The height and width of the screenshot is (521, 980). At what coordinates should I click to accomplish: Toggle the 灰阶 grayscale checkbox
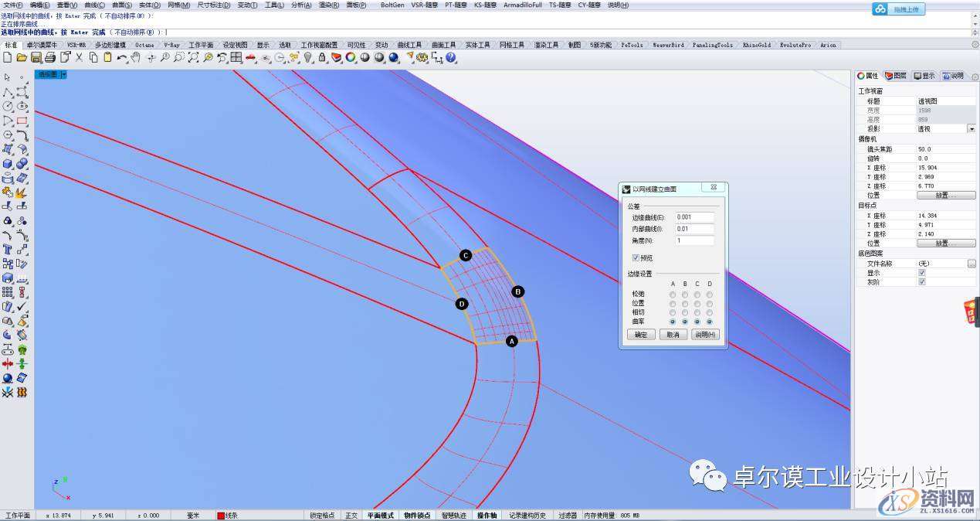(x=921, y=282)
